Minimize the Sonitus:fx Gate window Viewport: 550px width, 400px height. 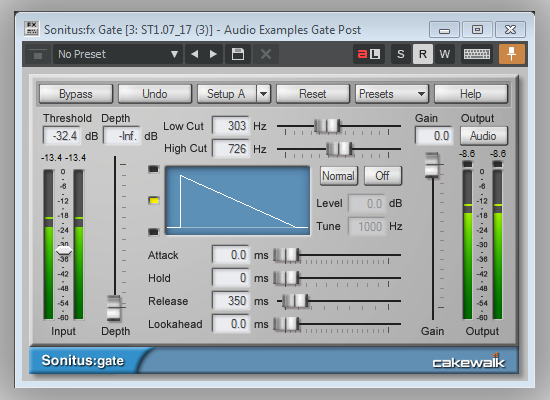pos(444,30)
